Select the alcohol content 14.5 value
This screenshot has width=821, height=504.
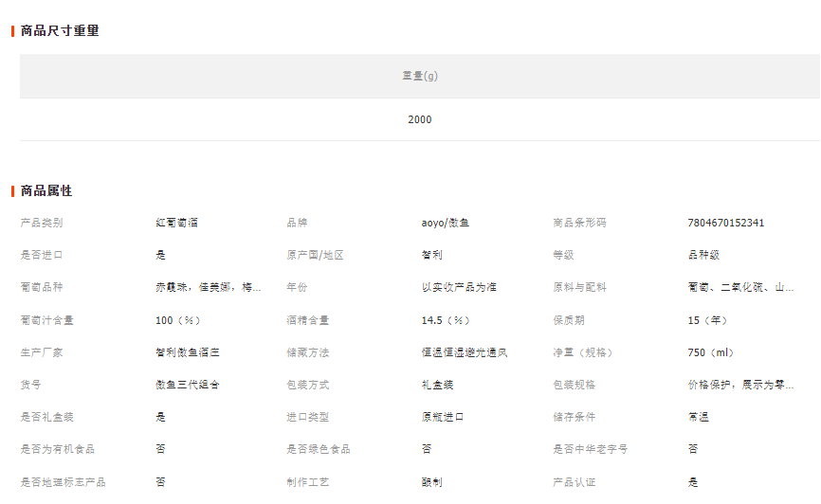tap(446, 320)
